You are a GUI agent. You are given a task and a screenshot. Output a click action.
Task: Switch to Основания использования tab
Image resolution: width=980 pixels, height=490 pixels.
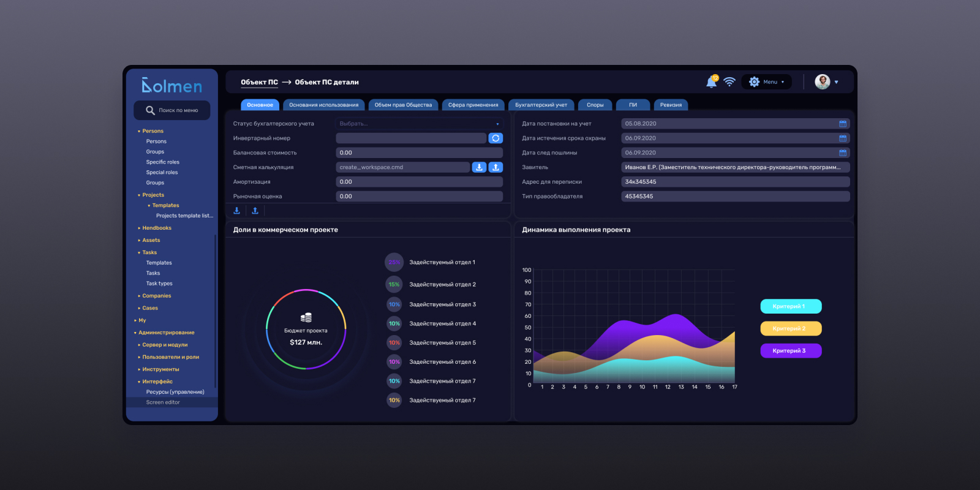point(324,105)
